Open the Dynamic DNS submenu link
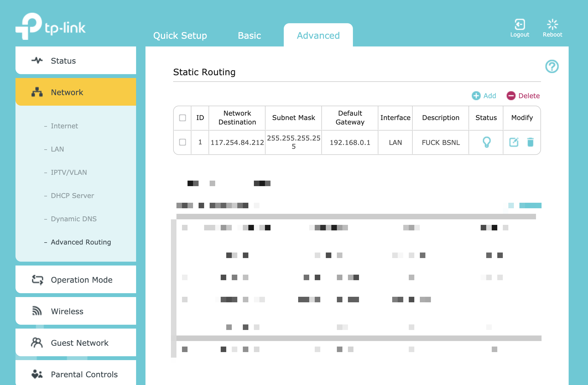The height and width of the screenshot is (385, 588). click(x=74, y=219)
